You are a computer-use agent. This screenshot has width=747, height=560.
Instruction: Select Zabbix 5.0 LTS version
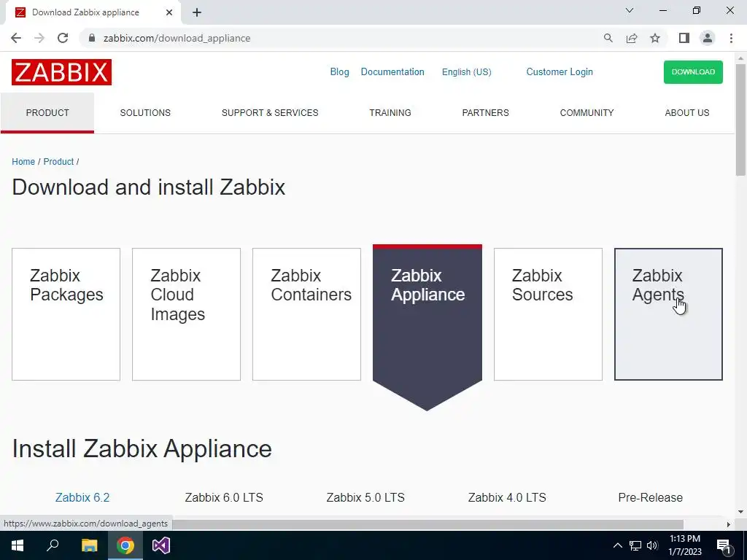pos(365,497)
